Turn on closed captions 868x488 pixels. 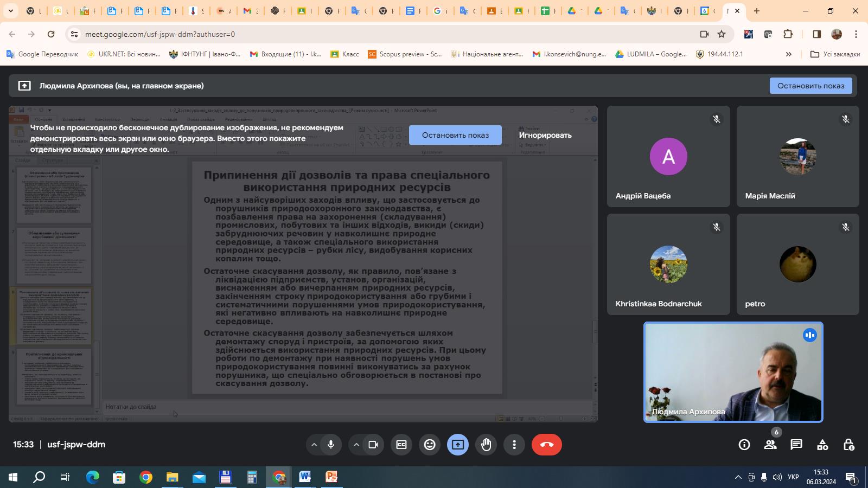[x=401, y=445]
